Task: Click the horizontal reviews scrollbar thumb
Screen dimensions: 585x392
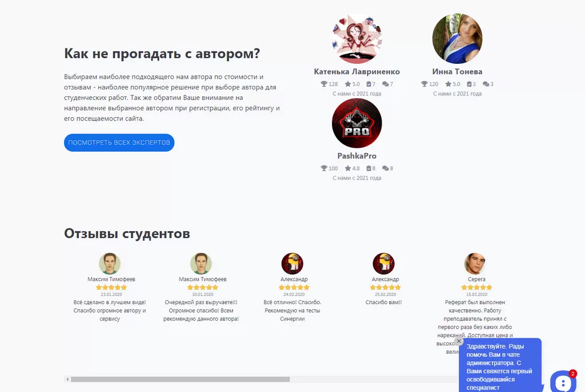Action: click(x=180, y=379)
